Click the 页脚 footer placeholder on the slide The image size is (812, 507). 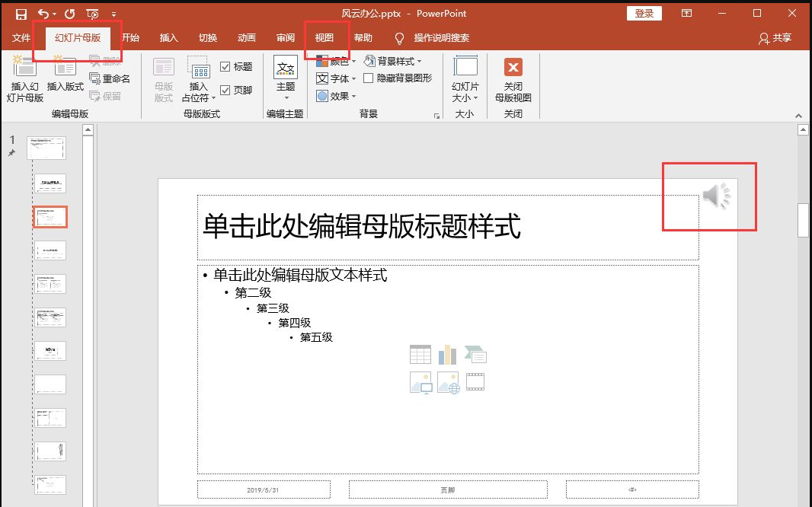[x=448, y=489]
